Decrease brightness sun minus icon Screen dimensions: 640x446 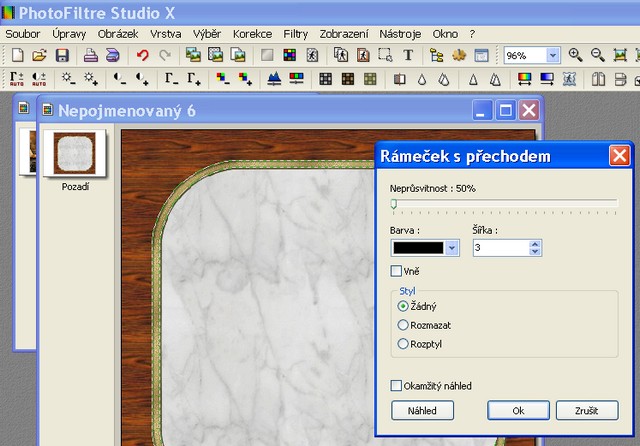(x=68, y=79)
